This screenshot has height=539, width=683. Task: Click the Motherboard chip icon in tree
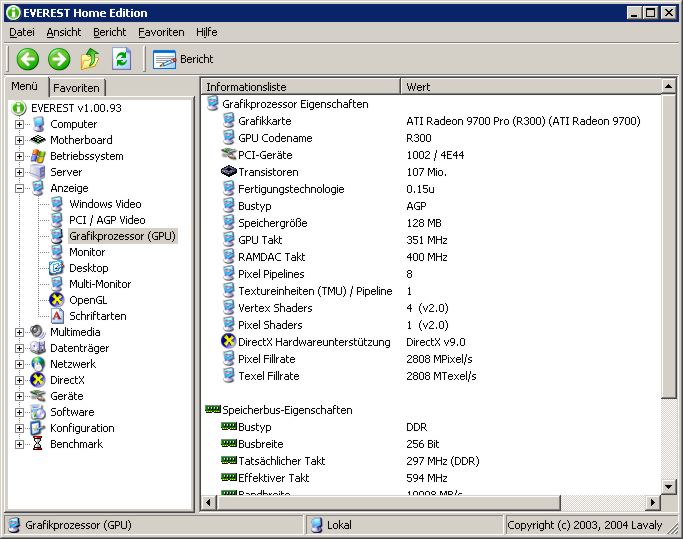[x=38, y=140]
